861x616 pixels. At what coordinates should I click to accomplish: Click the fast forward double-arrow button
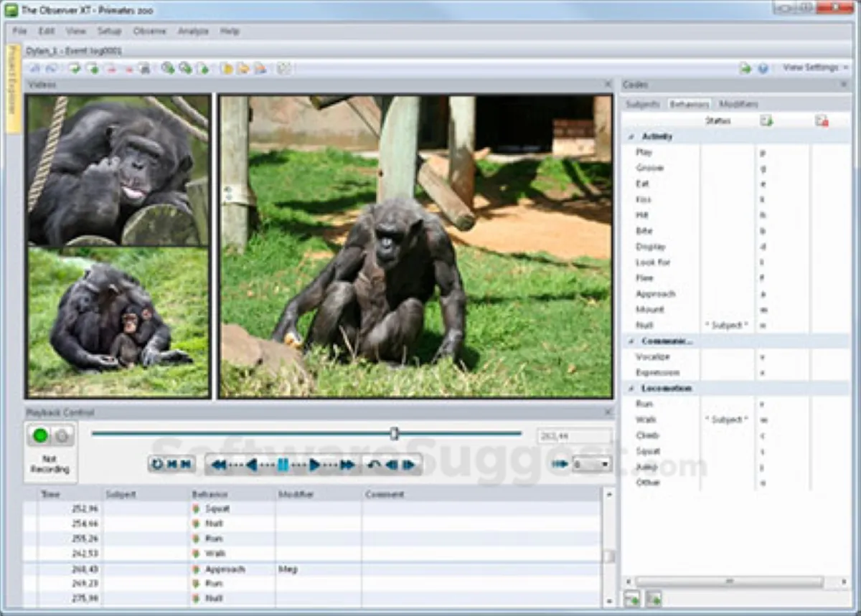pos(347,465)
